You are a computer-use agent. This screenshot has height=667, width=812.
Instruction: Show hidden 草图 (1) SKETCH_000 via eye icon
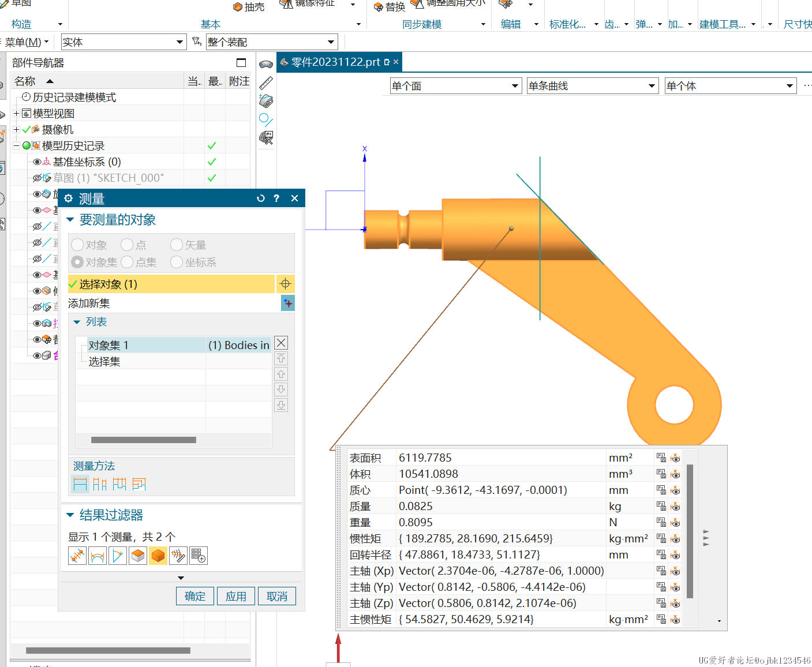tap(37, 178)
